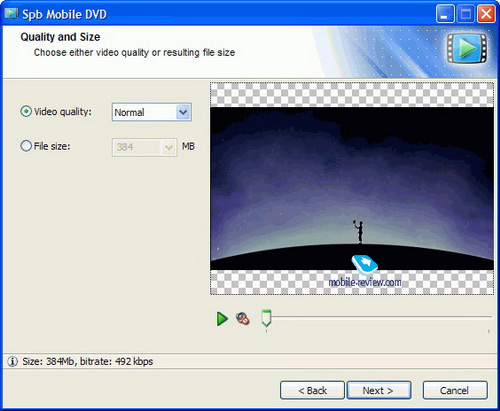The height and width of the screenshot is (411, 500).
Task: Select the File size radio button
Action: [x=26, y=146]
